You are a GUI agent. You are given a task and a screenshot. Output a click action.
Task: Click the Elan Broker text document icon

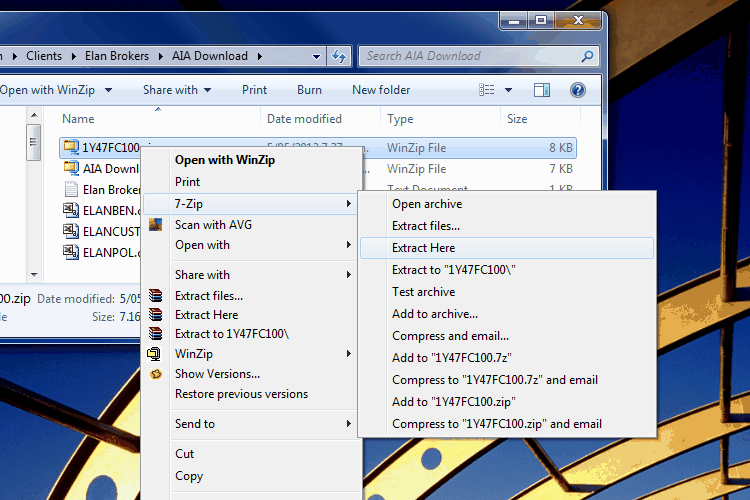[x=71, y=189]
